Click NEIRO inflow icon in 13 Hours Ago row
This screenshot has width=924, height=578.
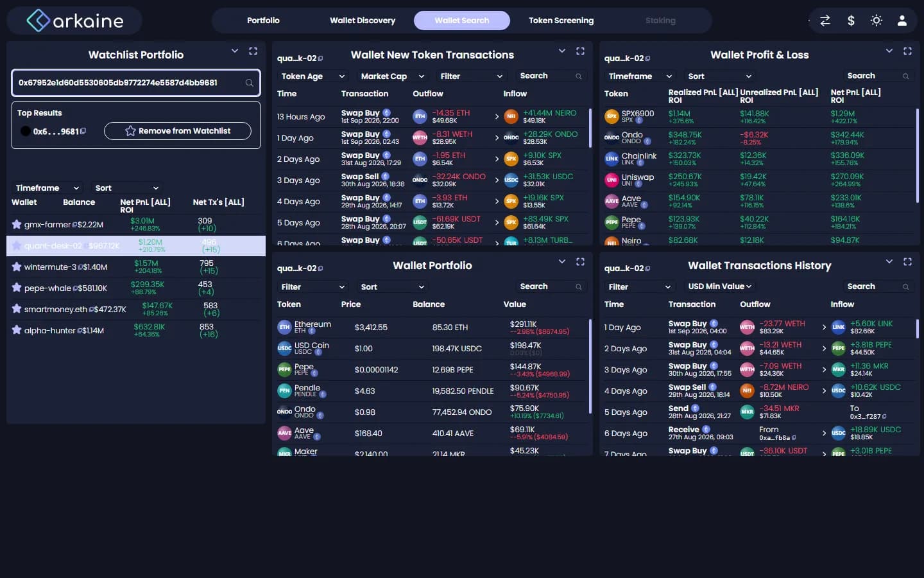pos(511,116)
